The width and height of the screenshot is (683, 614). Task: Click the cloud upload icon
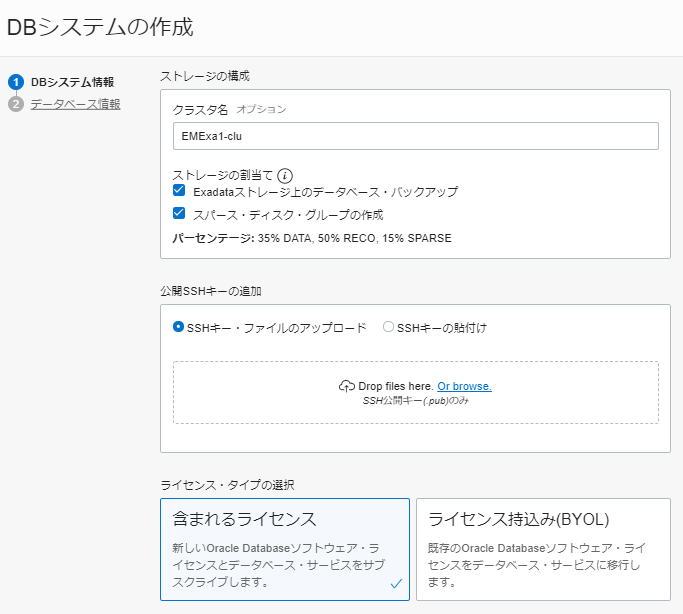347,386
